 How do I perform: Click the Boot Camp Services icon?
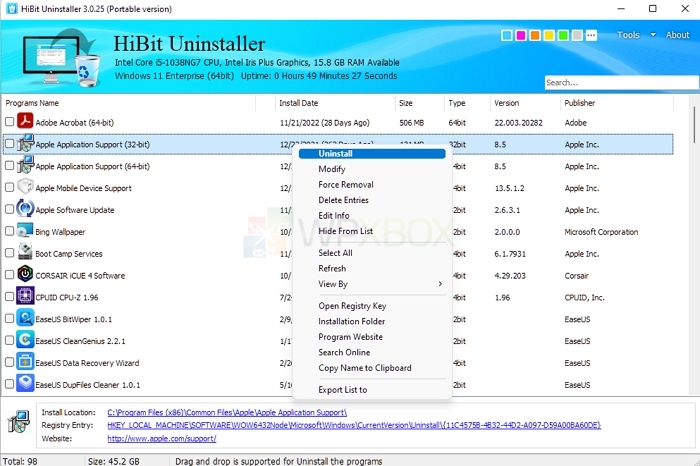(25, 252)
